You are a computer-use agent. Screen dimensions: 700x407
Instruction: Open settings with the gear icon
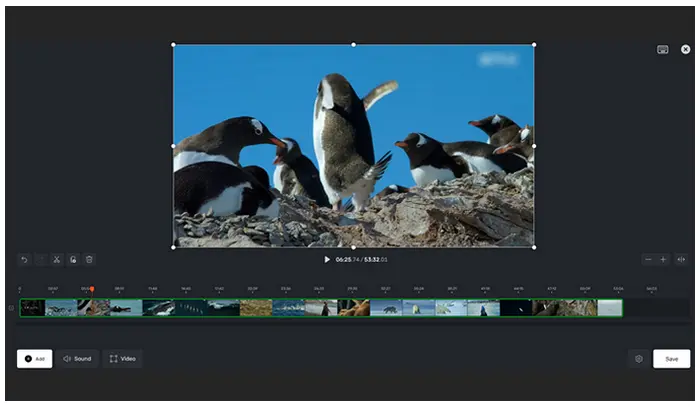click(x=639, y=358)
